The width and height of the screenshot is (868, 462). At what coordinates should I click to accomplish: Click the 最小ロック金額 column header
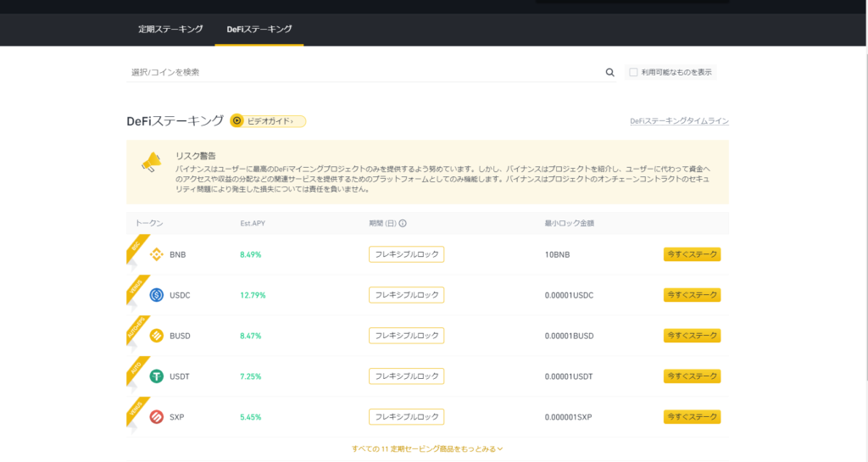(x=569, y=224)
